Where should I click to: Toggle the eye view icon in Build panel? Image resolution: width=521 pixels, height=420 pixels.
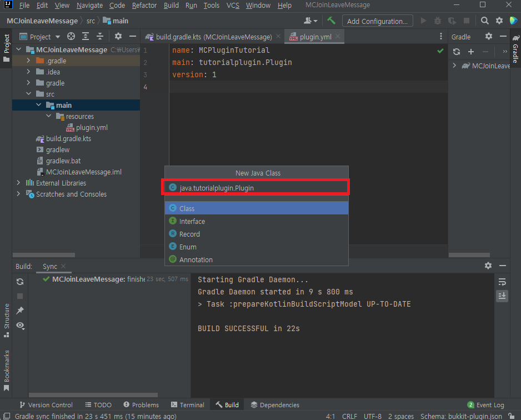point(20,326)
